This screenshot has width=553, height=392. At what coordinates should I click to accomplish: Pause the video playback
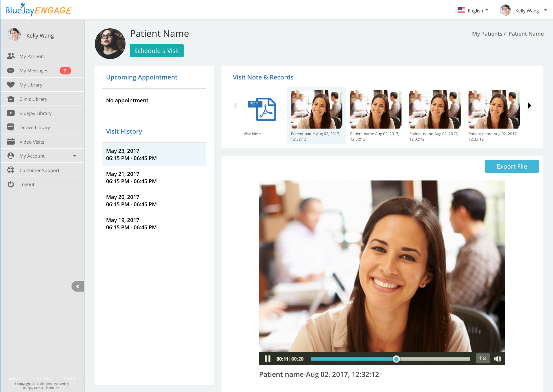click(x=267, y=359)
